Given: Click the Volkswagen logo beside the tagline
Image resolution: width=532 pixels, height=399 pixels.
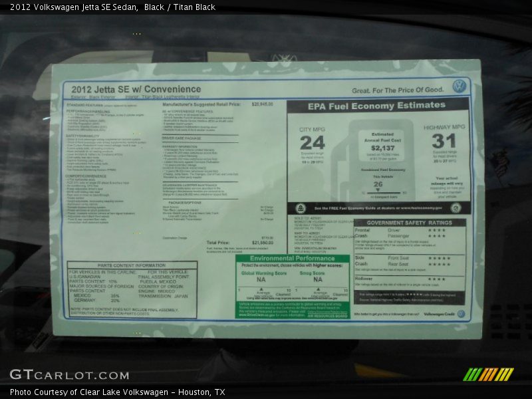Looking at the screenshot, I should click(459, 86).
